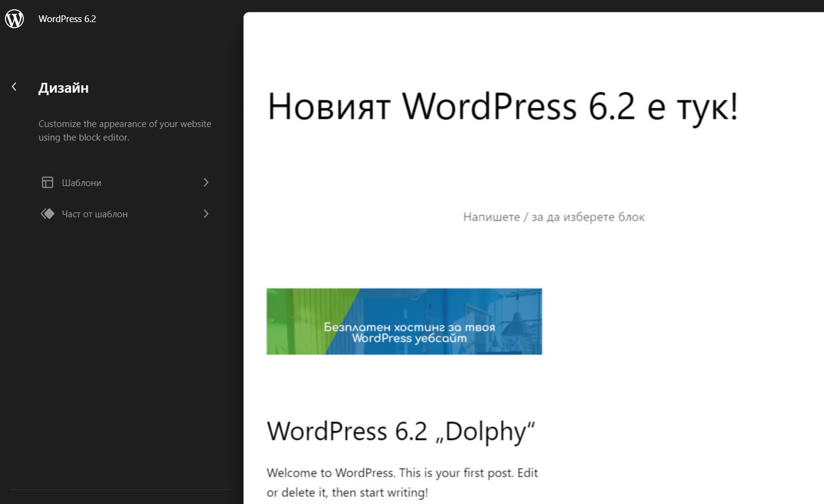This screenshot has width=824, height=504.
Task: Go back using the chevron beside Дизайн
Action: [14, 87]
